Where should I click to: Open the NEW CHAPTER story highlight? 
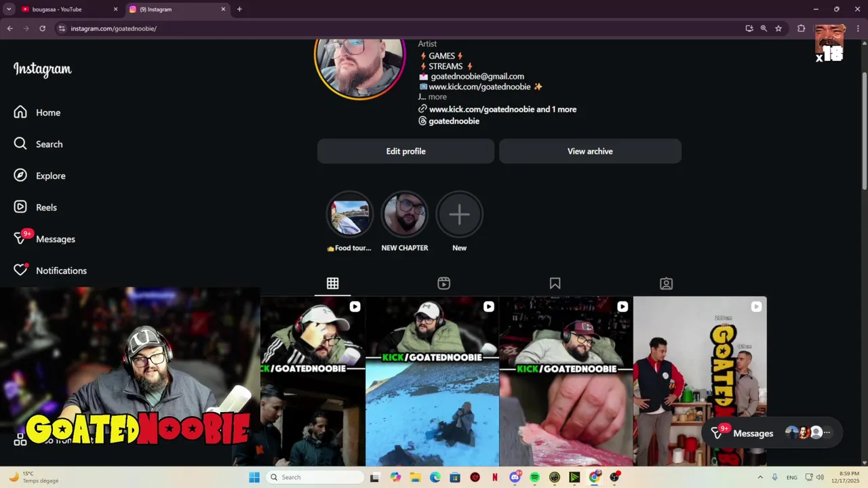(404, 215)
